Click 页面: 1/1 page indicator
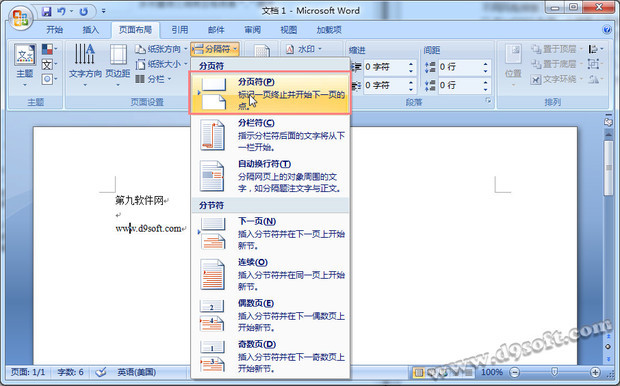 [28, 372]
